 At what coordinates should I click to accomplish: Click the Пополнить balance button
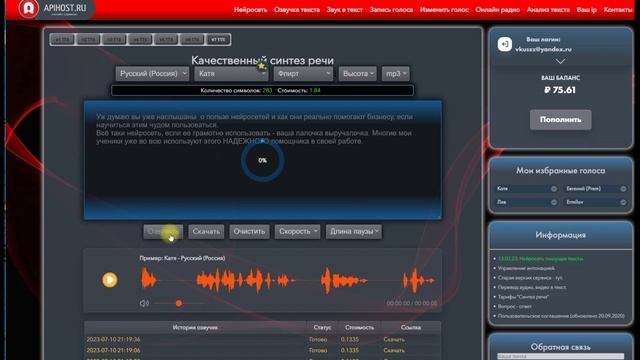tap(560, 120)
